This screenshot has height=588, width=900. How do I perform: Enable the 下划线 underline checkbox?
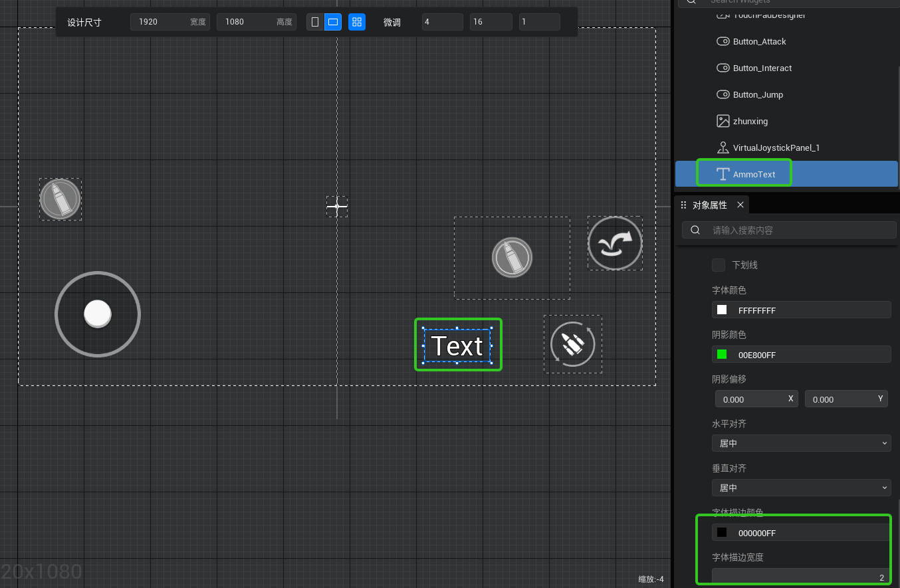(x=719, y=264)
